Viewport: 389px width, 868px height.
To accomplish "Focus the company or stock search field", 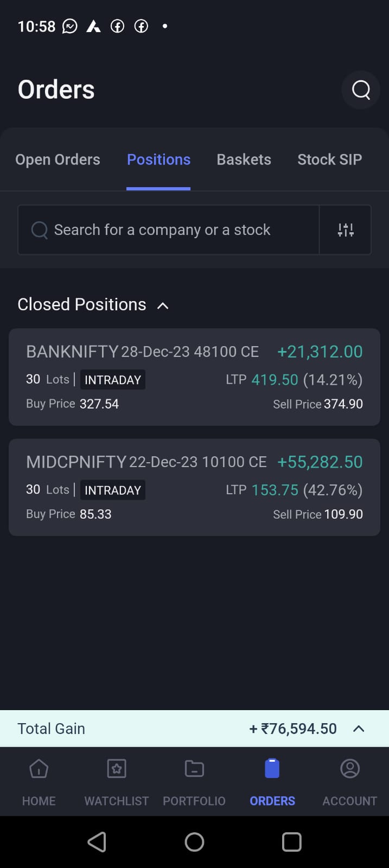I will click(168, 230).
